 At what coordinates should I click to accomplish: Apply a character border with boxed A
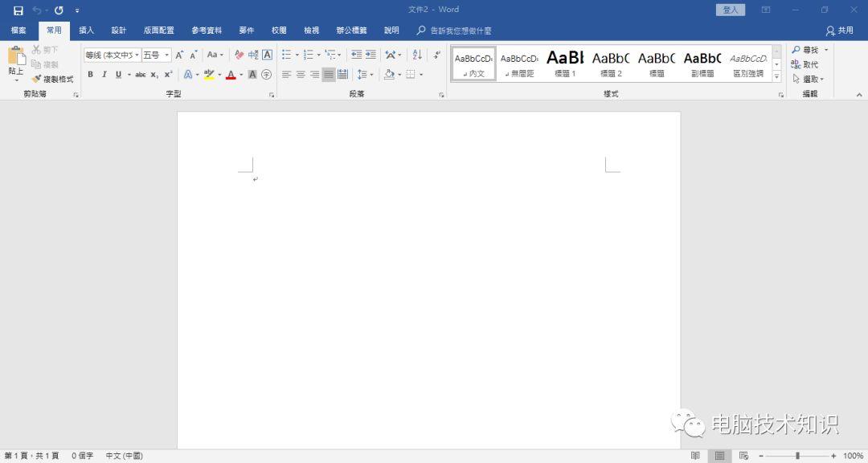[x=268, y=55]
